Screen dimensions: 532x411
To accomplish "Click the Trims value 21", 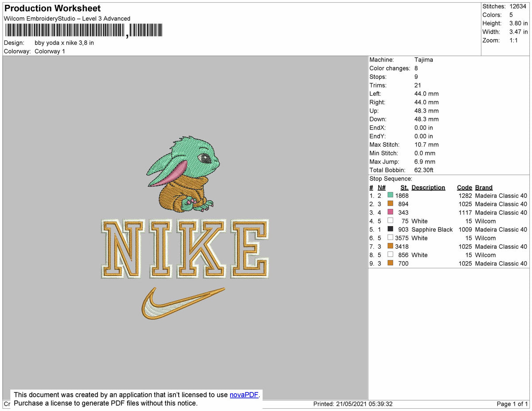I will [x=418, y=85].
